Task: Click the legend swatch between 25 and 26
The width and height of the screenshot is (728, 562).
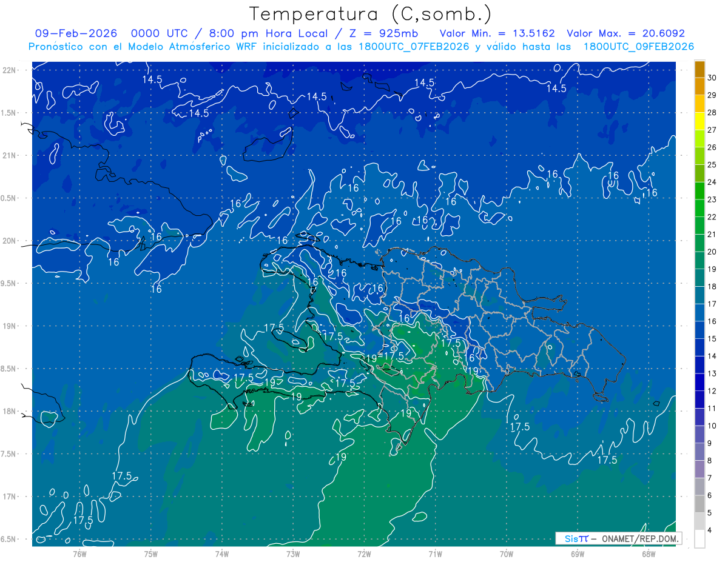Action: tap(699, 156)
